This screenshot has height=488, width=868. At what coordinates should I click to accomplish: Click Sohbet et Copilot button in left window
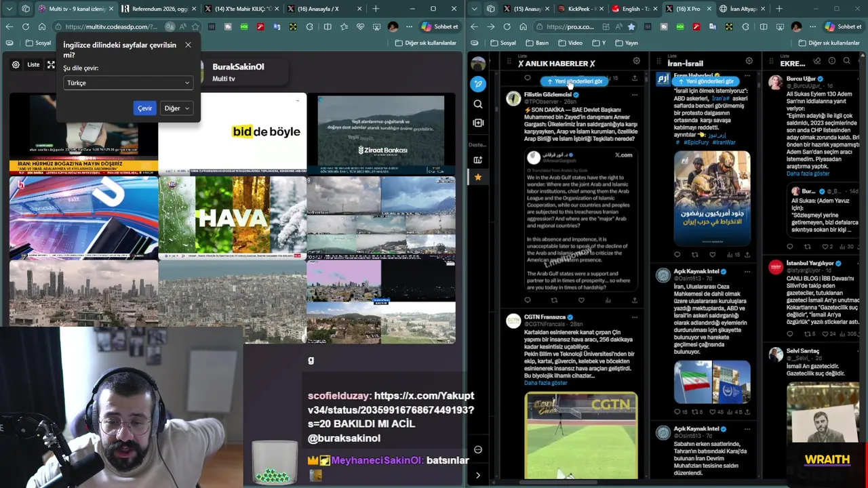(439, 26)
